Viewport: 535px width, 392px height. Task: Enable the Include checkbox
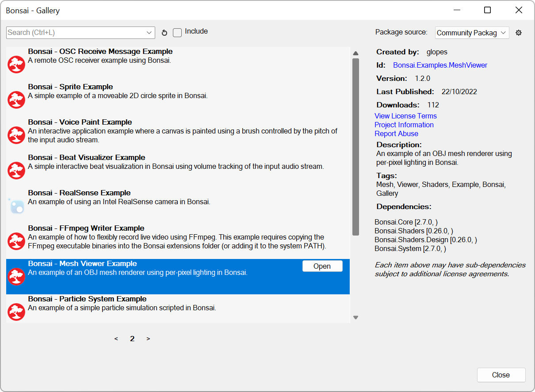pos(177,32)
